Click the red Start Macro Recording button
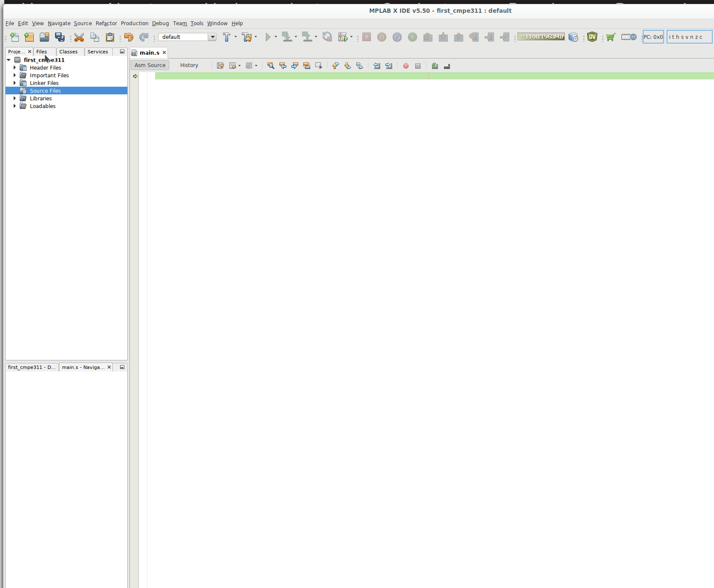Viewport: 714px width, 588px height. click(x=406, y=66)
